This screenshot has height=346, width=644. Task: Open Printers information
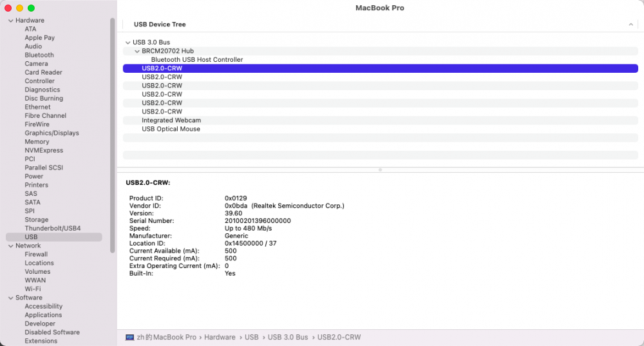[36, 185]
